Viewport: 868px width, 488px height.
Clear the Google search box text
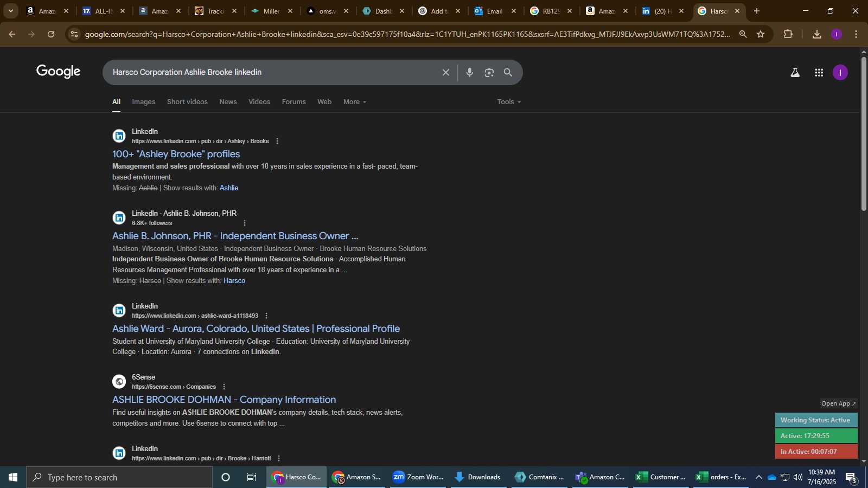coord(445,72)
